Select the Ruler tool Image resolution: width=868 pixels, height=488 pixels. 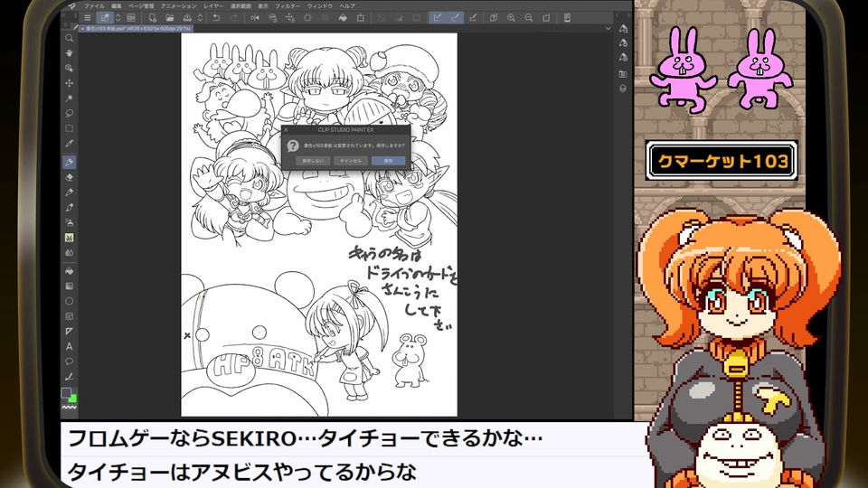[x=70, y=332]
